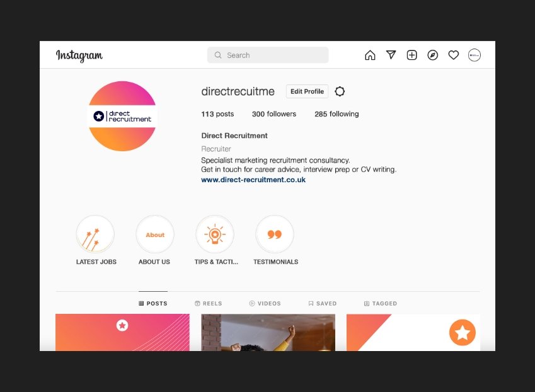Open the post with orange star badge

point(413,332)
